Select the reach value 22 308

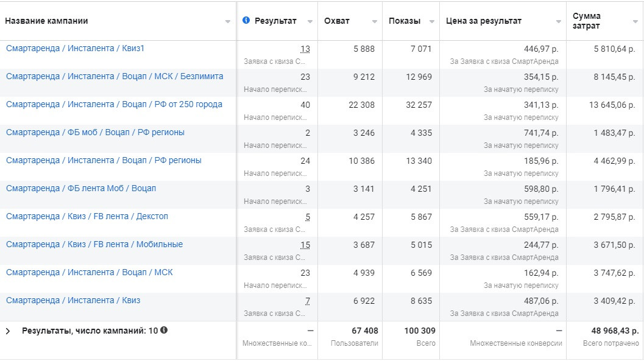point(361,105)
